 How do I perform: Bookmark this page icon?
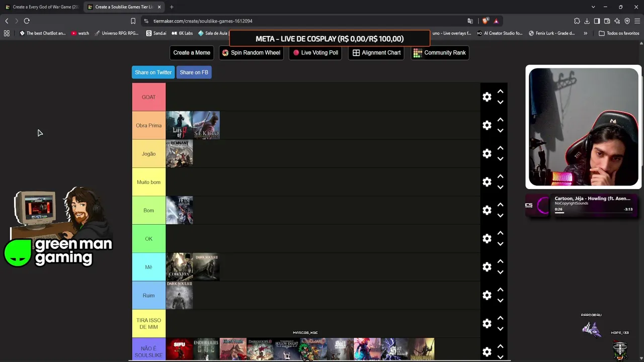pyautogui.click(x=133, y=21)
